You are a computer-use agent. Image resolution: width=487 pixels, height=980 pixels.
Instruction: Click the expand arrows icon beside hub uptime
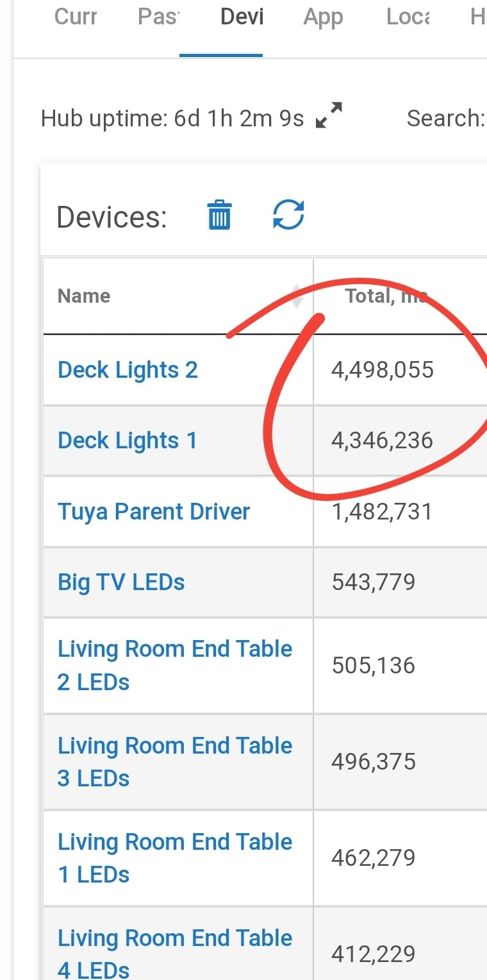(x=329, y=115)
